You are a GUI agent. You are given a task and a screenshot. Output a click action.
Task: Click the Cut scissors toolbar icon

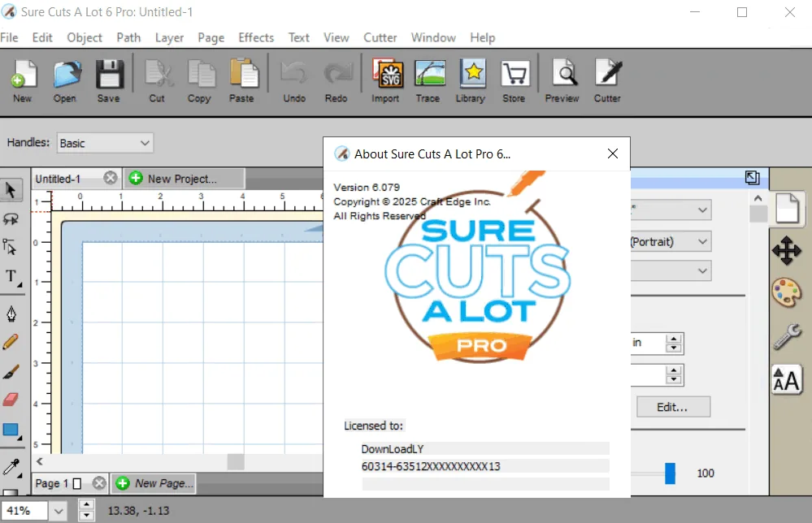pos(158,80)
